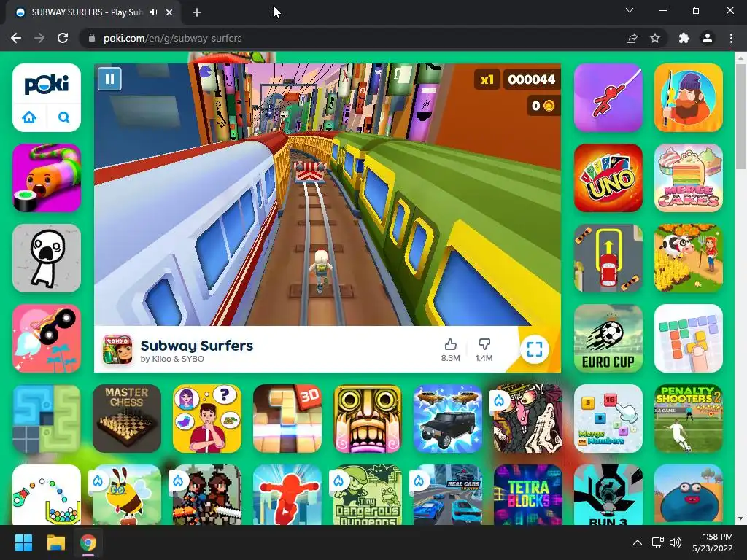Open the red stickman swinging game
This screenshot has height=560, width=747.
608,98
